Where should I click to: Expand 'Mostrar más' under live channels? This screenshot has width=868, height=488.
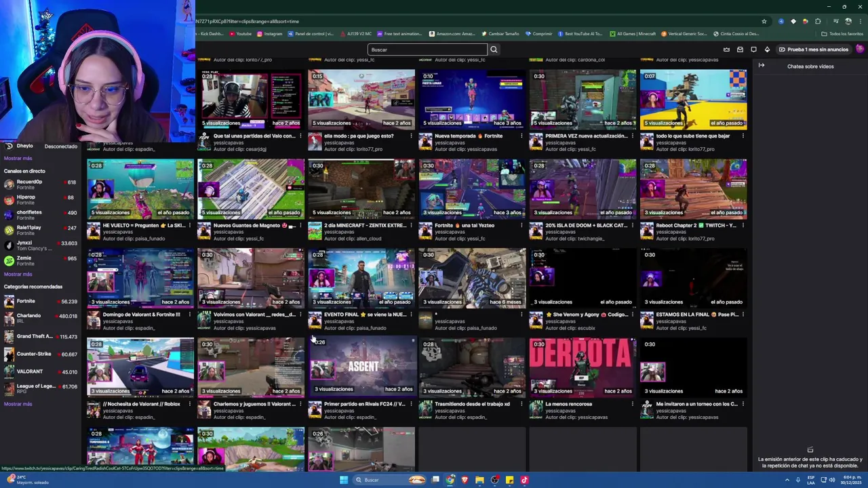[18, 274]
